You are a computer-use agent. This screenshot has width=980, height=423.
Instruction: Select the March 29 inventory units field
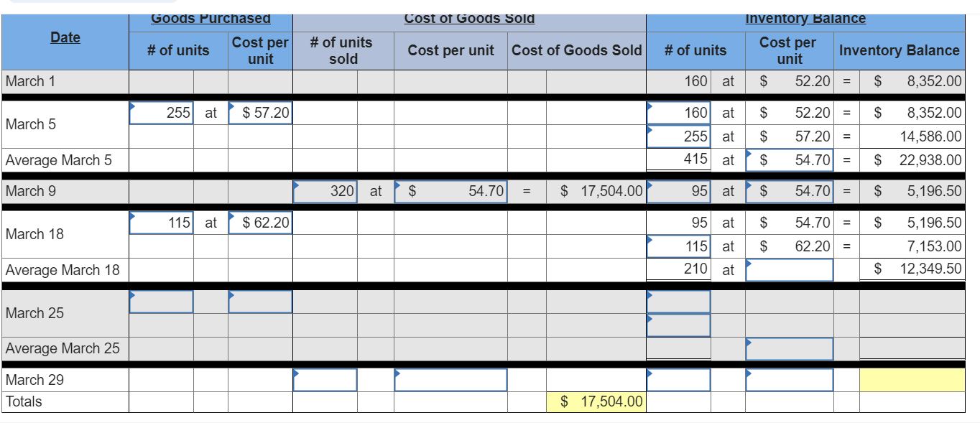point(679,380)
